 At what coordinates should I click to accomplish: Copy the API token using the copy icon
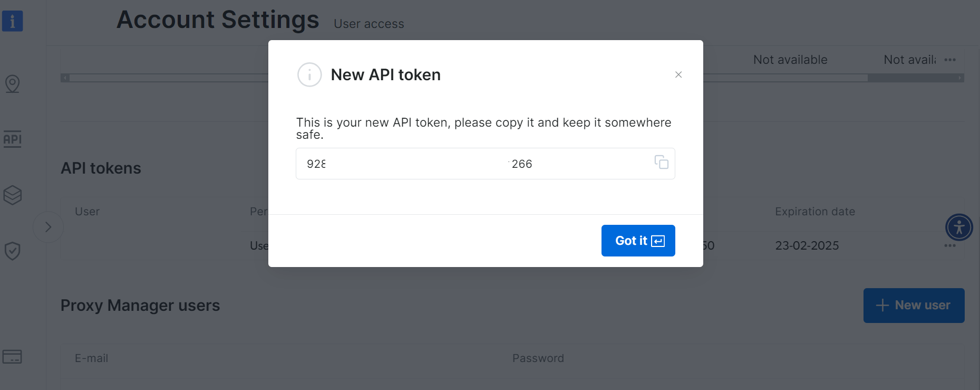[x=661, y=164]
